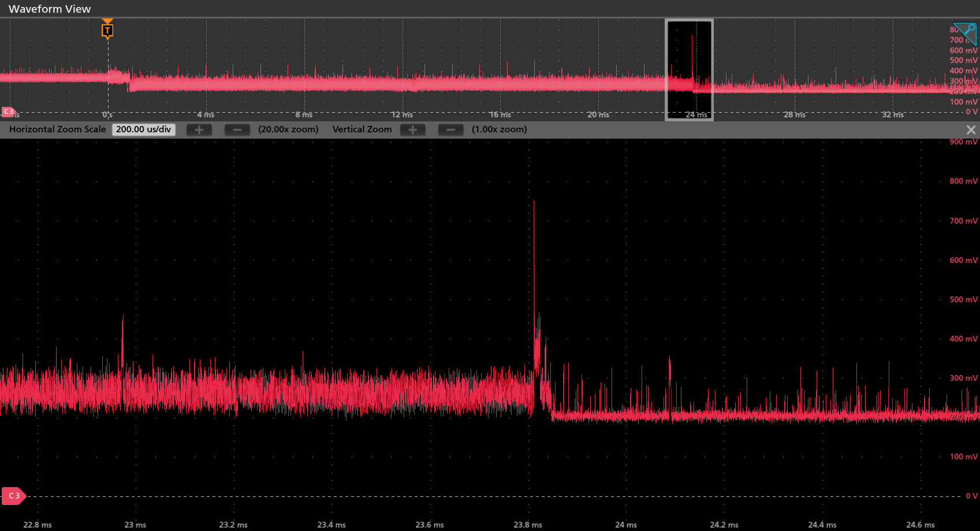Click the Horizontal Zoom Scale label
This screenshot has width=980, height=531.
[58, 129]
